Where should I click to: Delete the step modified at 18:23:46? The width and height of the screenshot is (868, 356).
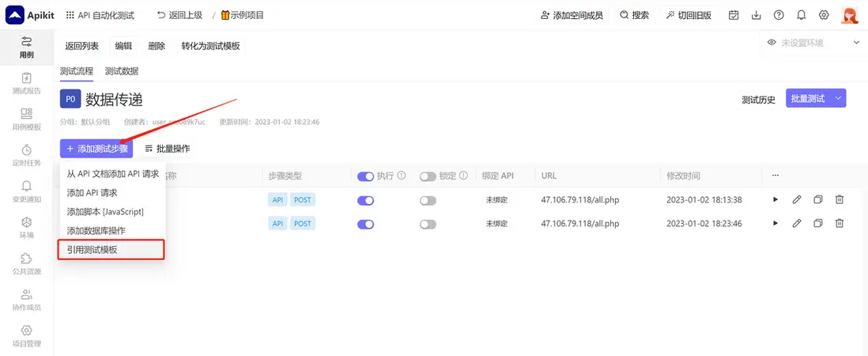tap(840, 223)
